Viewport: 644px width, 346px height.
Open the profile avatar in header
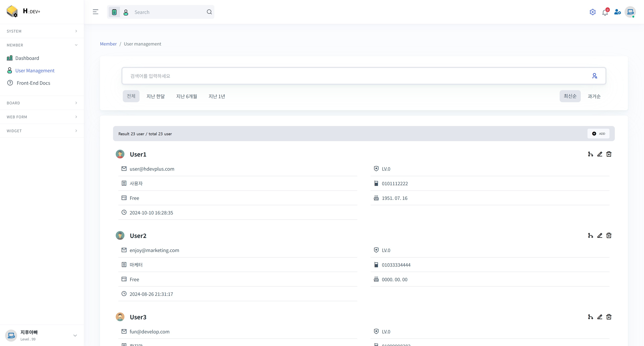click(630, 12)
